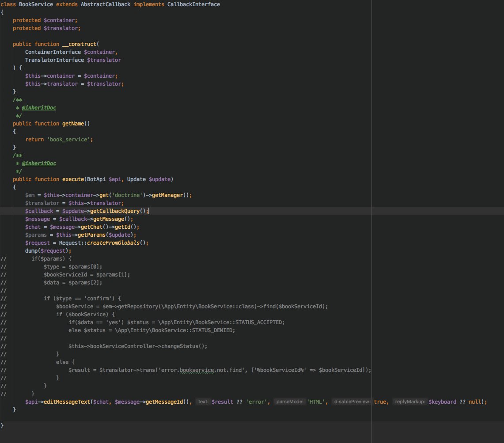Click the createFromGlobals static call
504x443 pixels.
(x=113, y=243)
